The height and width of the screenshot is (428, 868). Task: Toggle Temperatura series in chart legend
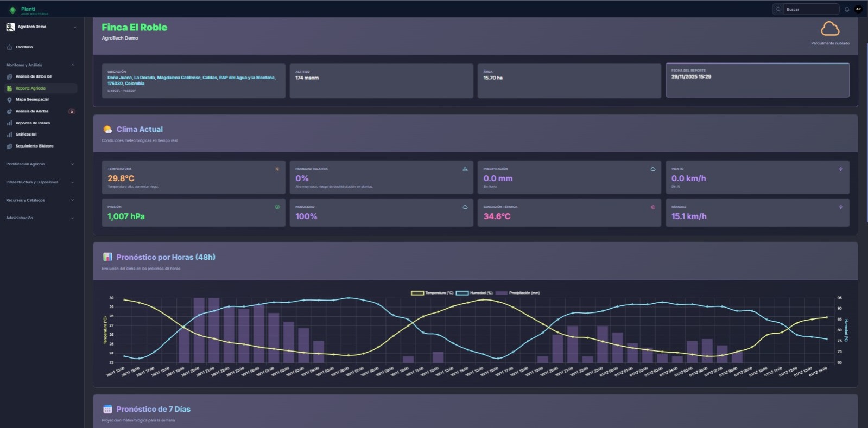432,293
